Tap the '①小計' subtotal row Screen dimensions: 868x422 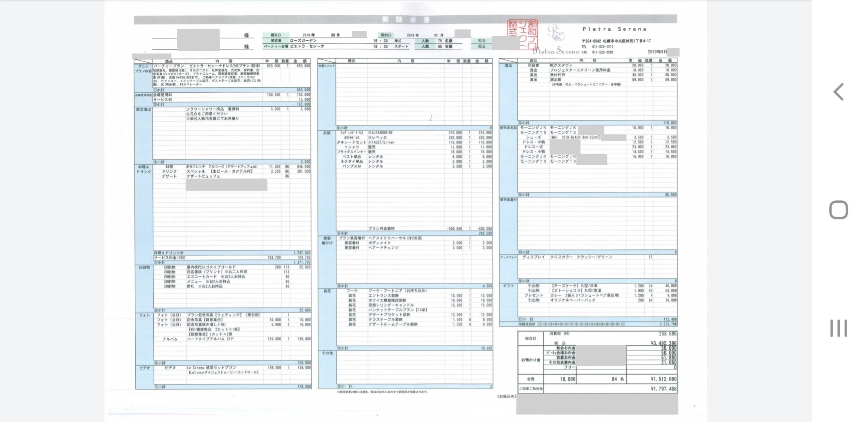(232, 90)
